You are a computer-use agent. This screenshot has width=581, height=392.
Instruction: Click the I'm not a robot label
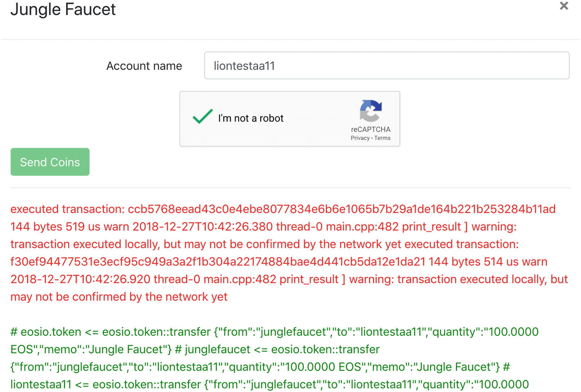point(251,118)
